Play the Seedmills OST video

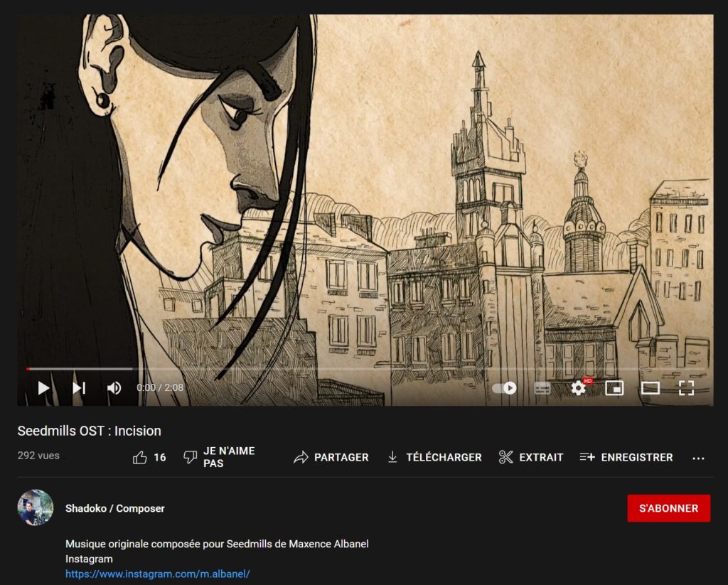point(43,388)
